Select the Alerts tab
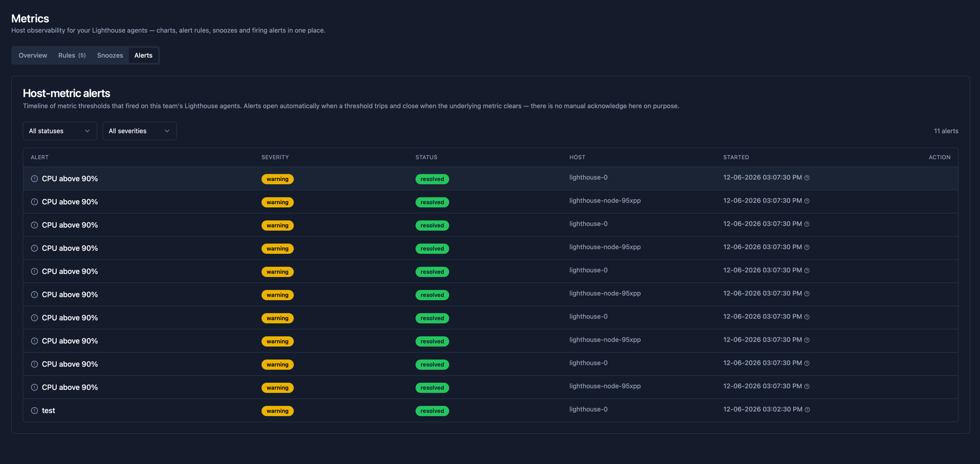The width and height of the screenshot is (980, 464). [x=143, y=55]
